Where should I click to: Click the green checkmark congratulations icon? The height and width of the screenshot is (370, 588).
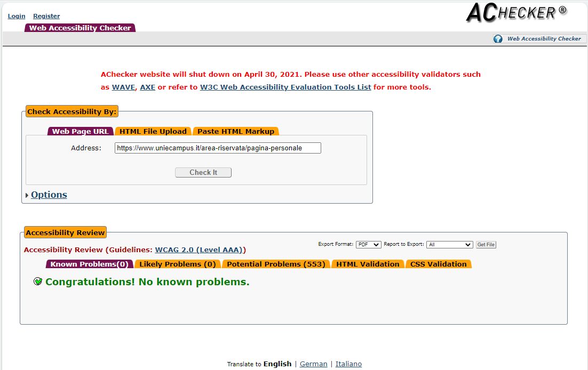click(x=38, y=281)
